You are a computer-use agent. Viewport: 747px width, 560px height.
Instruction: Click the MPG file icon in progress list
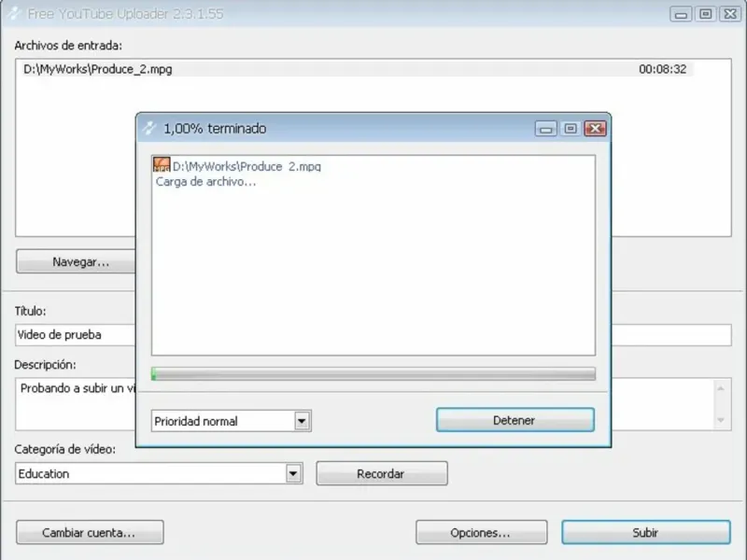162,165
